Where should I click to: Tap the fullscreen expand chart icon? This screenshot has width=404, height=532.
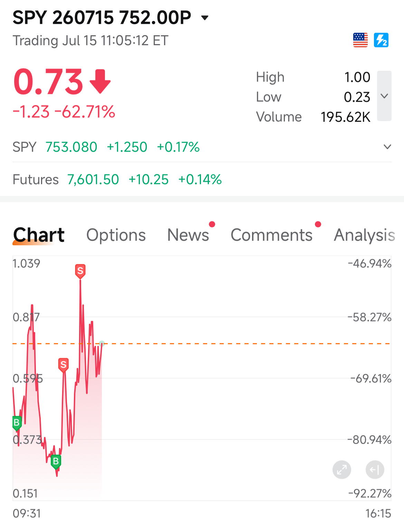click(342, 470)
